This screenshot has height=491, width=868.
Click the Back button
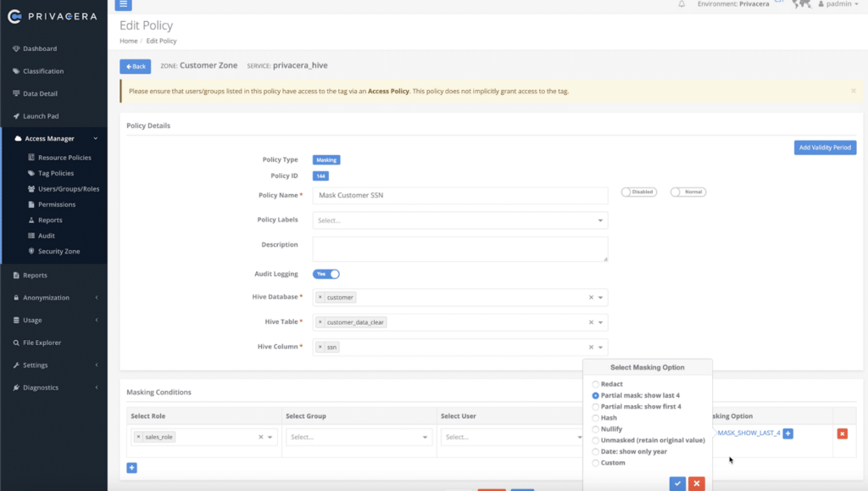135,65
